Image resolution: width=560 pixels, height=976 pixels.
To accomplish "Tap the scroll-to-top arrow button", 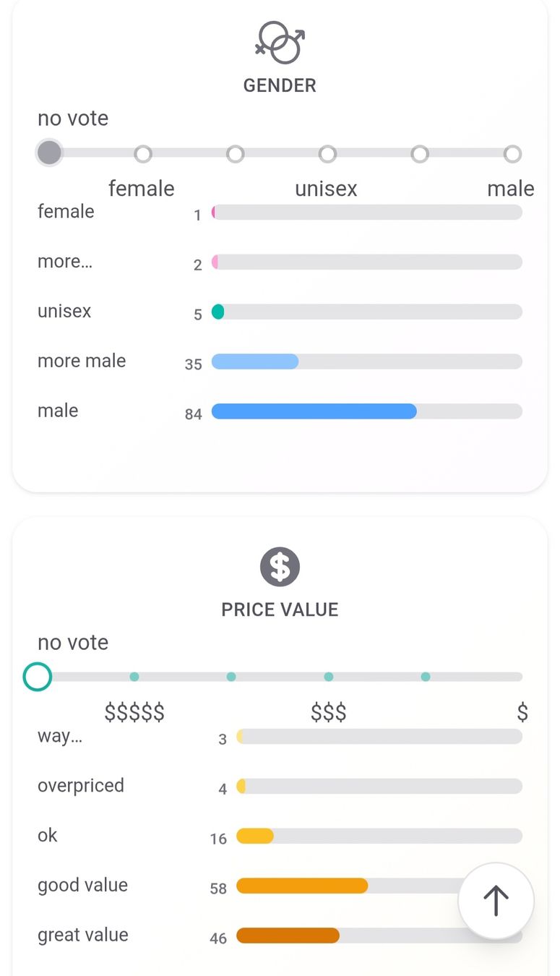I will click(x=496, y=901).
